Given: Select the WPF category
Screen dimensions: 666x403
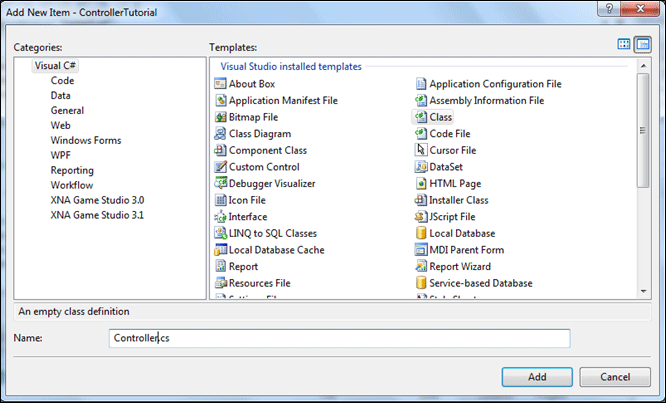Looking at the screenshot, I should [x=61, y=155].
